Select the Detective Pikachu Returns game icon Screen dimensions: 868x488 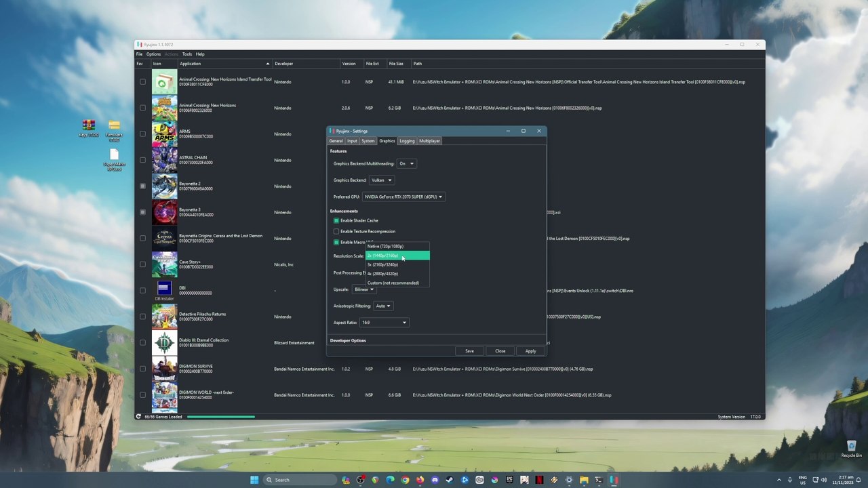pyautogui.click(x=164, y=317)
